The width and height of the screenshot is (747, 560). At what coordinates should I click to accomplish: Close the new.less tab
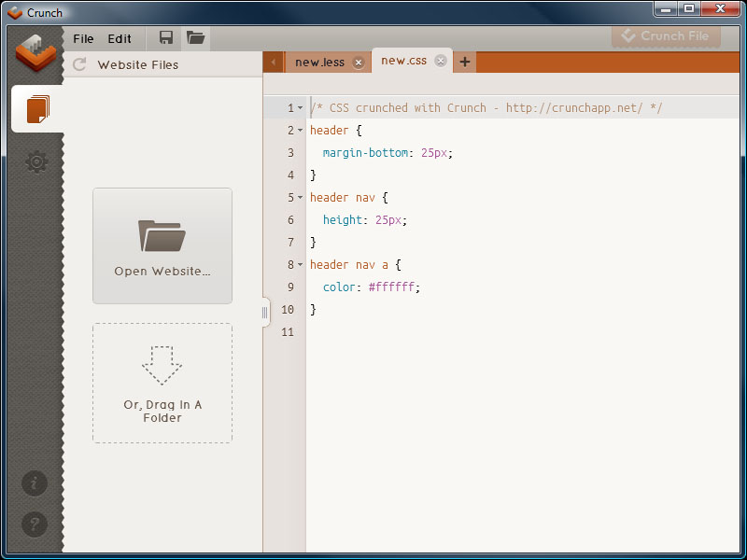click(x=359, y=63)
